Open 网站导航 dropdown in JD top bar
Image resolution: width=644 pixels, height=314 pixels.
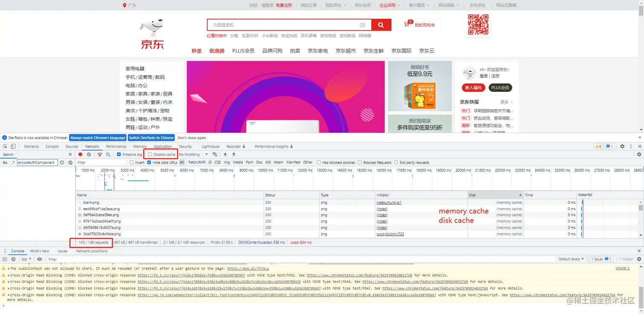pyautogui.click(x=449, y=5)
